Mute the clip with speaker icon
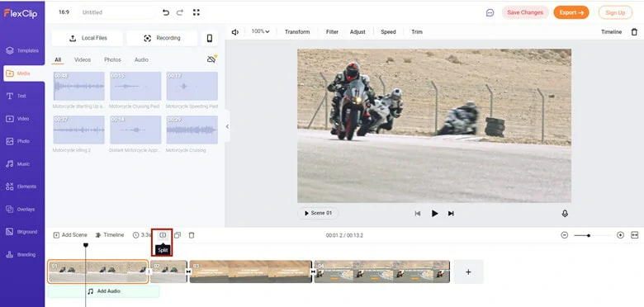The height and width of the screenshot is (307, 644). tap(235, 32)
